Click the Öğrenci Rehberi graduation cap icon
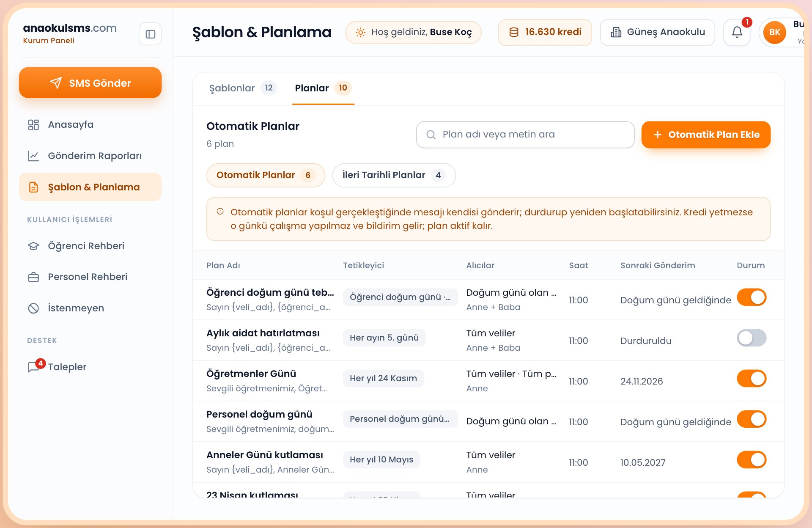Screen dimensions: 812x528 (33, 246)
